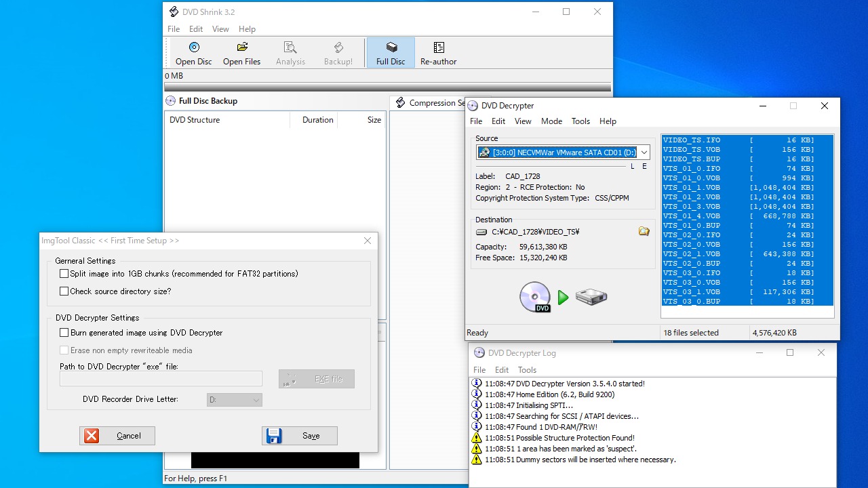868x488 pixels.
Task: Click the DVD disc decrypt icon
Action: (535, 297)
